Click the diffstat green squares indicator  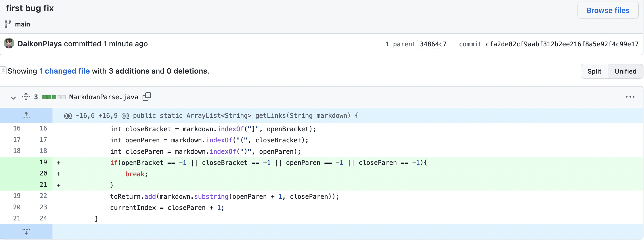[x=54, y=97]
